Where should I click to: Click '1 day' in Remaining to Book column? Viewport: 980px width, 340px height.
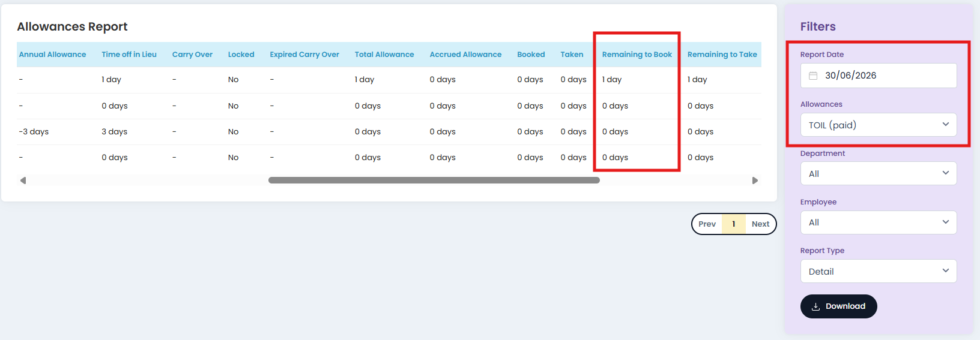click(x=612, y=80)
